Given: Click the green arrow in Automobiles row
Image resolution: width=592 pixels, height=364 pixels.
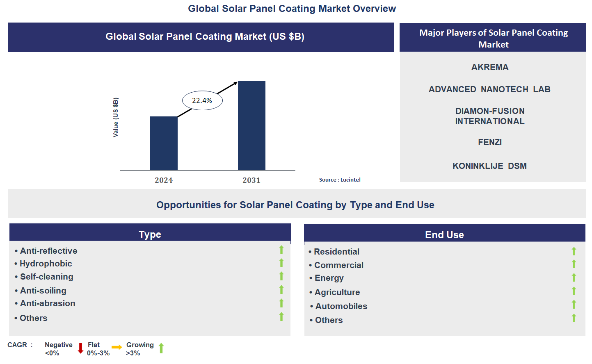Looking at the screenshot, I should pyautogui.click(x=574, y=305).
